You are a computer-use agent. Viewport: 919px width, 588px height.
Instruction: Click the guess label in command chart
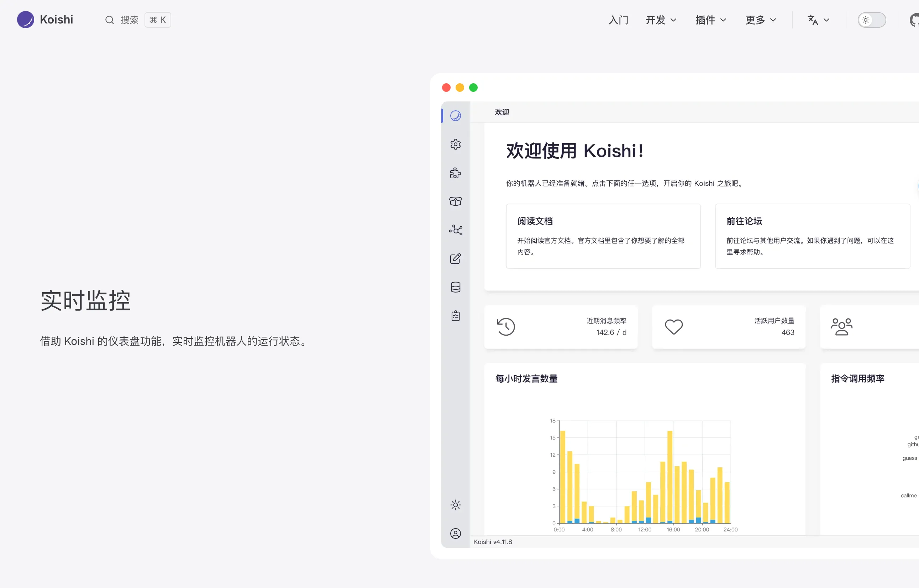pos(909,458)
